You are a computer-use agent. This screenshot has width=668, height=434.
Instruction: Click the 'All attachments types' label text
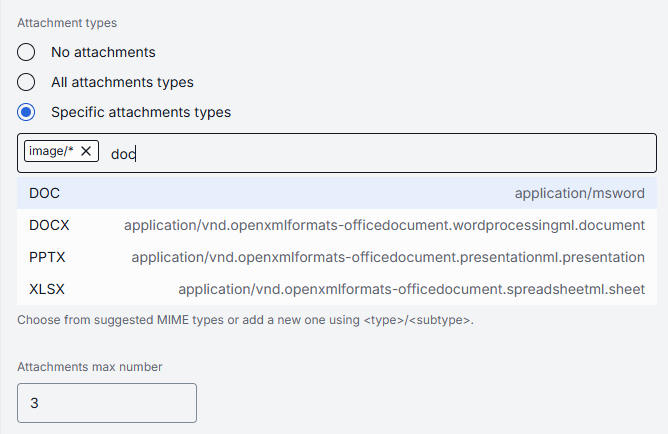click(122, 82)
